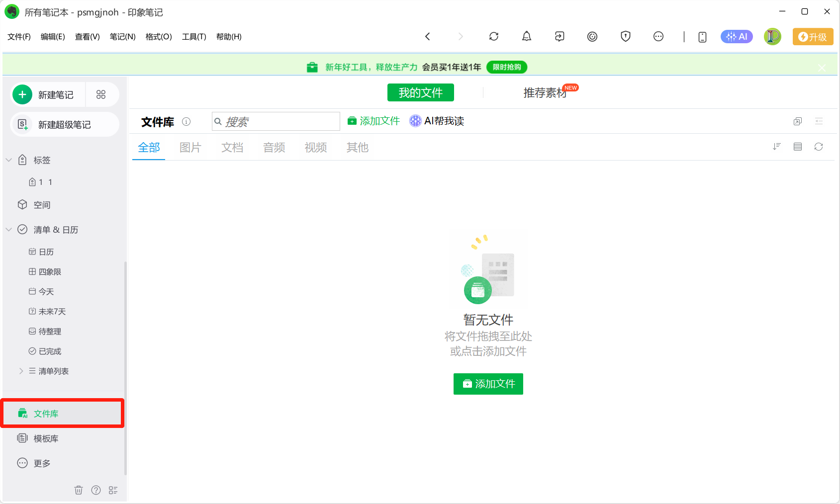Open the 文件(F) menu
Screen dimensions: 840x504
pyautogui.click(x=19, y=37)
